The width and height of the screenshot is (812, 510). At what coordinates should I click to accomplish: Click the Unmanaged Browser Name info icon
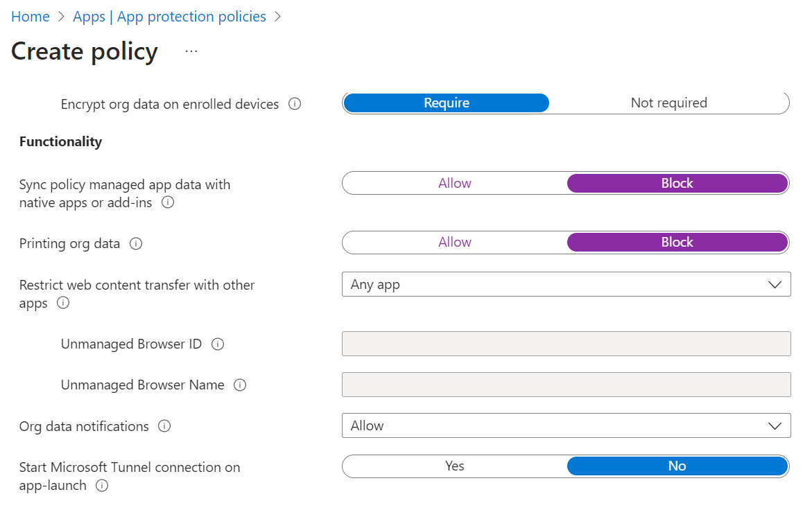(239, 385)
